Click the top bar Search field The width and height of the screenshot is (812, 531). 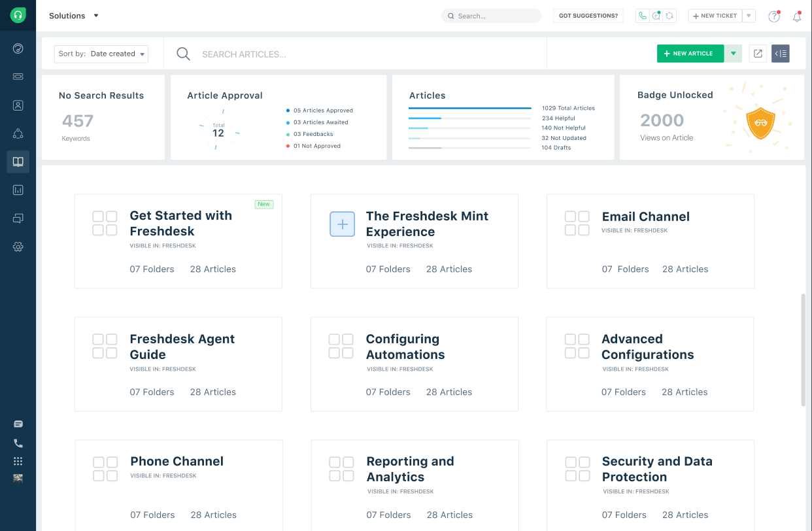coord(491,16)
